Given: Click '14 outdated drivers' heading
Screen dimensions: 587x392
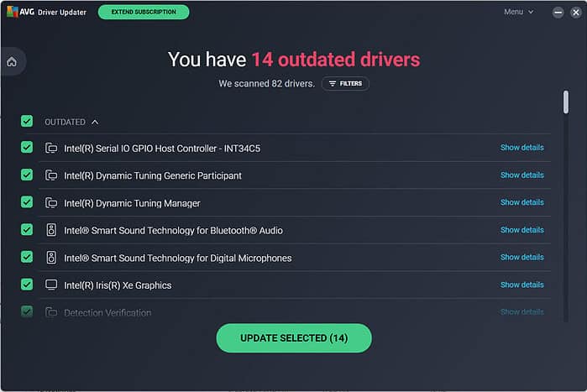Looking at the screenshot, I should tap(336, 60).
